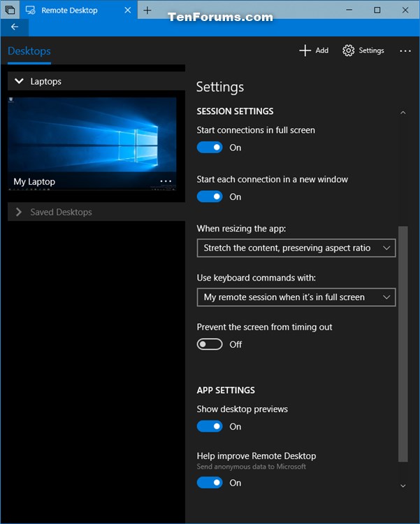Toggle Start each connection in new window

[210, 197]
